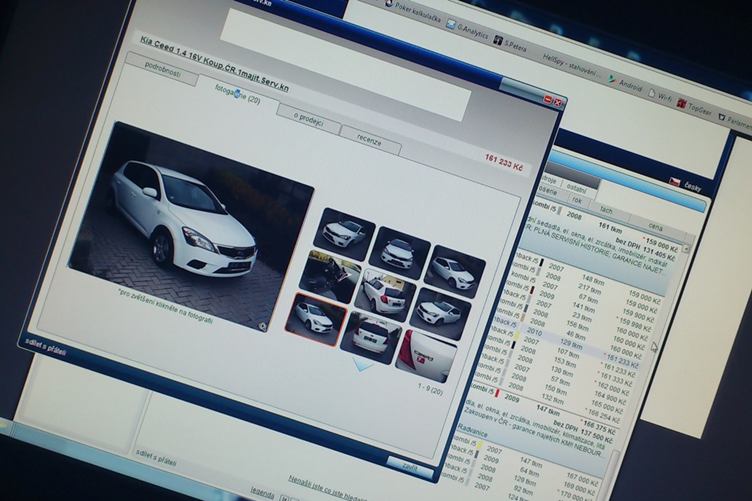Screen dimensions: 752x501
Task: Click the Czech flag language selector
Action: (675, 182)
